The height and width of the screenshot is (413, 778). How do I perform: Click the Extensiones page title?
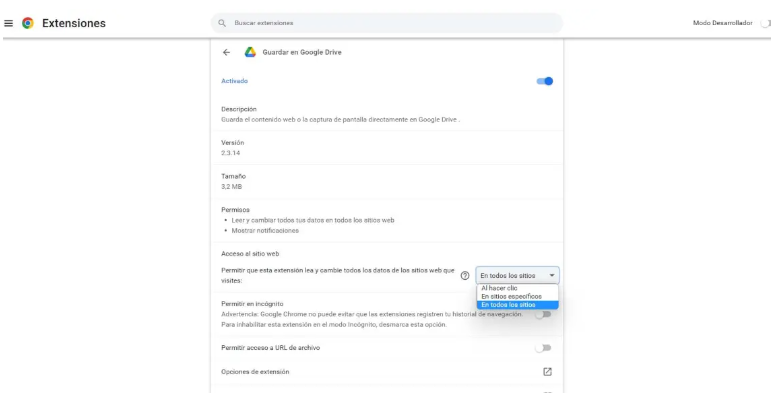pyautogui.click(x=74, y=23)
